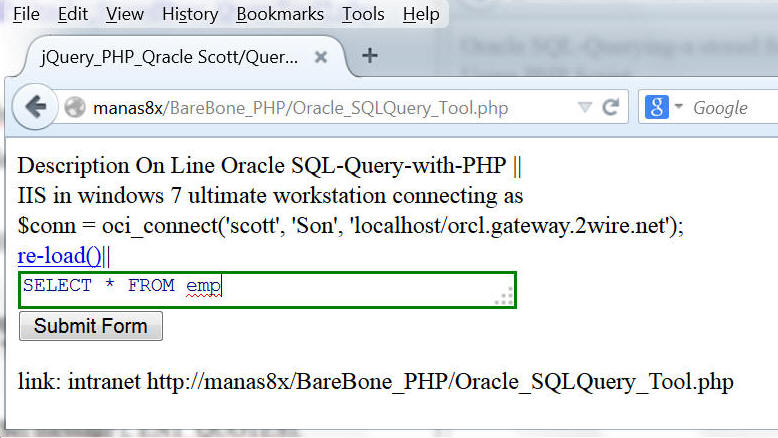Image resolution: width=778 pixels, height=438 pixels.
Task: Reload the page with refresh icon
Action: (x=611, y=107)
